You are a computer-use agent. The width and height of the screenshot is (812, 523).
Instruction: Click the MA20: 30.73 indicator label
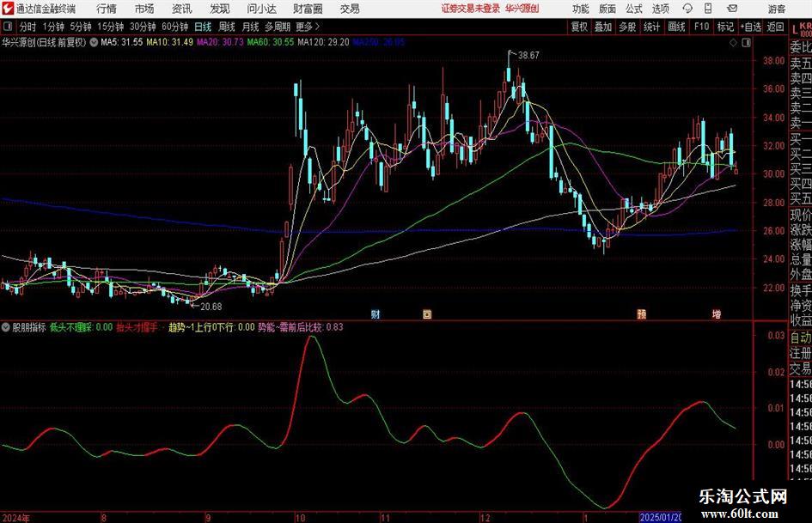[220, 42]
